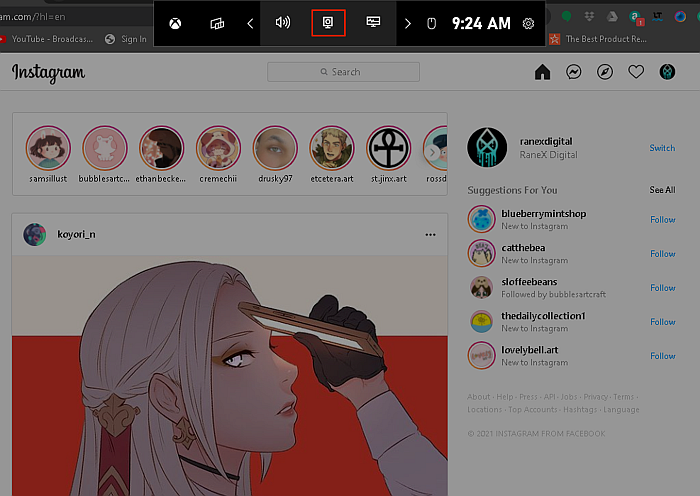700x496 pixels.
Task: Open thedailycollection1 avatar
Action: pos(482,321)
